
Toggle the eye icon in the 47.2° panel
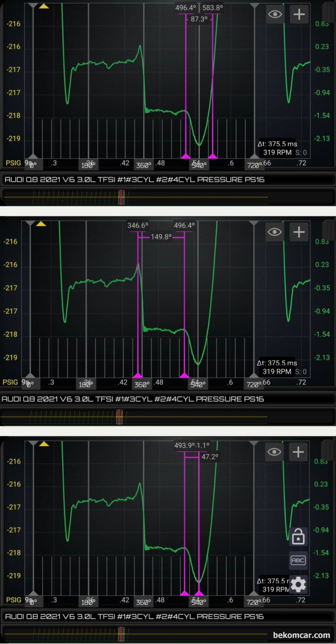click(274, 452)
